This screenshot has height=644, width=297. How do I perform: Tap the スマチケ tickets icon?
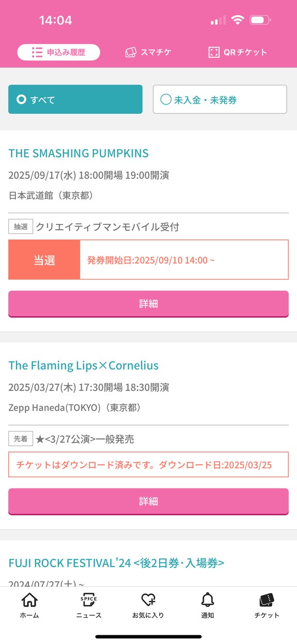[131, 53]
